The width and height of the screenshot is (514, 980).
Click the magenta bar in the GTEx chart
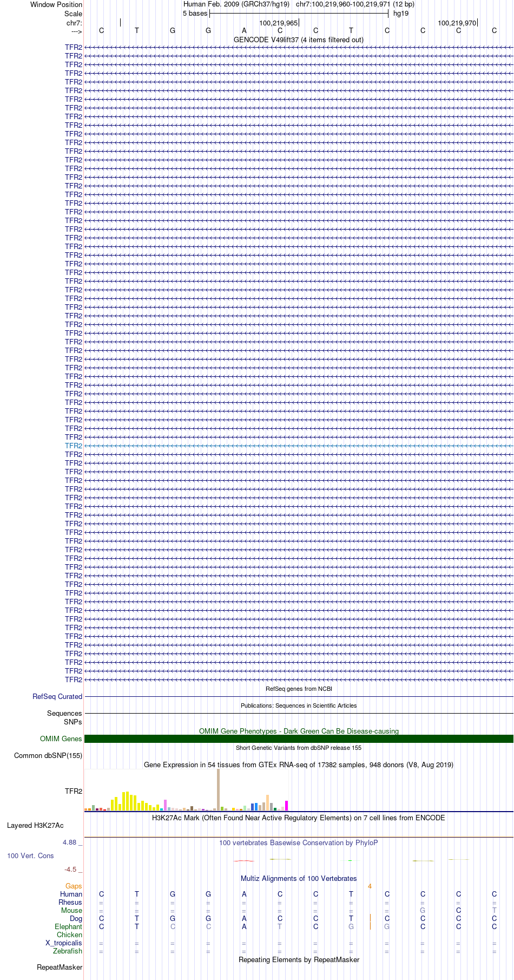pyautogui.click(x=287, y=806)
